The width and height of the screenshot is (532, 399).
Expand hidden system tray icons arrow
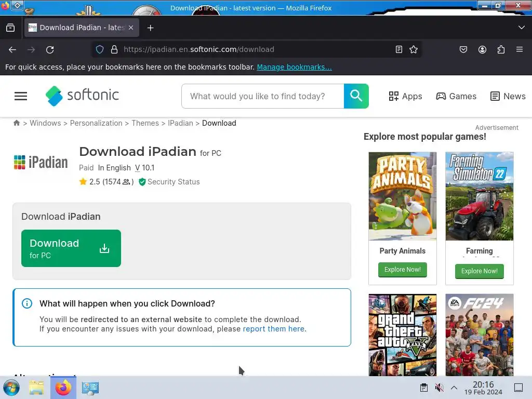pos(454,388)
